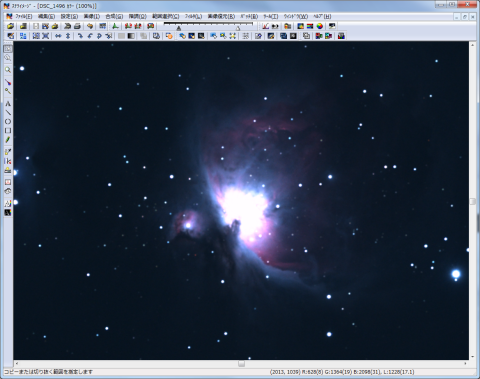Open the tone curve adjustment icon
480x379 pixels.
(x=265, y=26)
